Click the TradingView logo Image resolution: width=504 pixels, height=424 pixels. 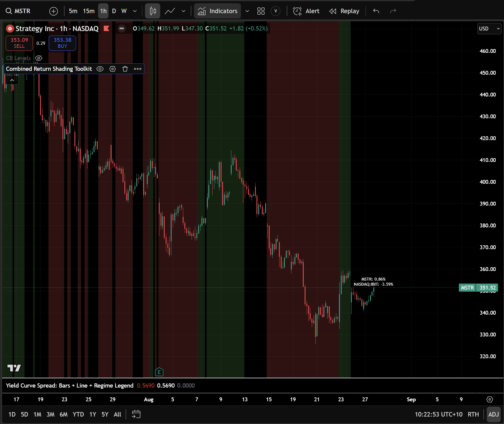14,368
